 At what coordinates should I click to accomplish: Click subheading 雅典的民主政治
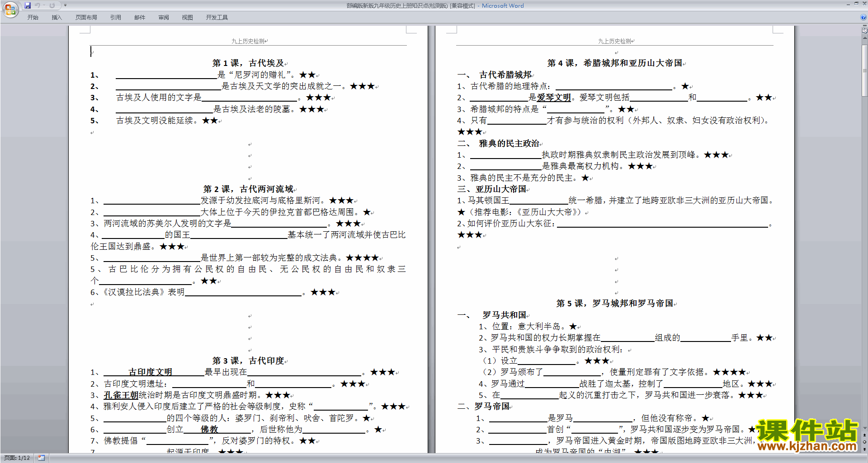pyautogui.click(x=509, y=143)
